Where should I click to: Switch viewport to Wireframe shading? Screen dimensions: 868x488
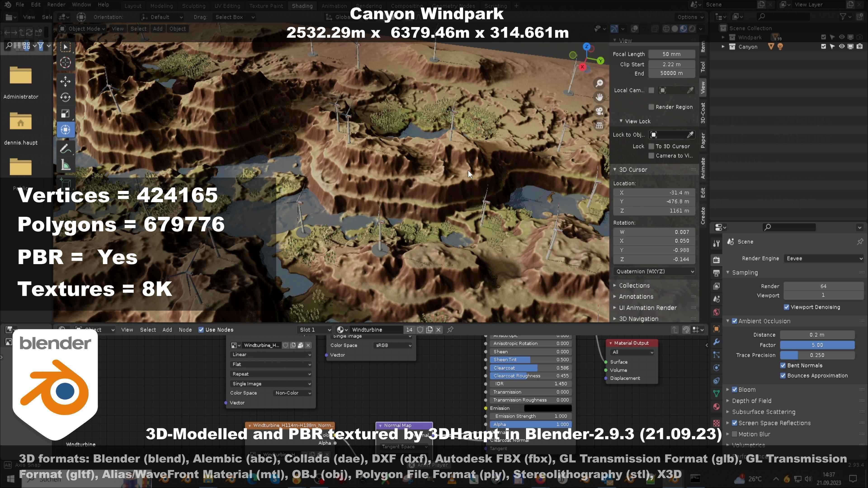[666, 29]
